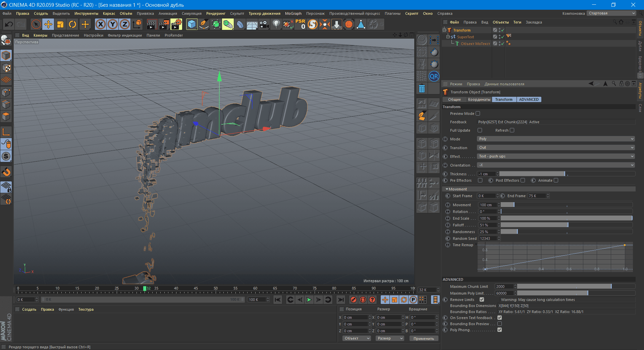Viewport: 644px width, 350px height.
Task: Tick the Full Update checkbox
Action: pyautogui.click(x=480, y=130)
